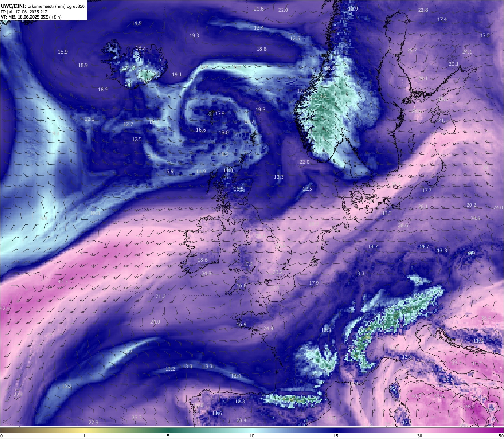Click the 40.3 value in the west
Screen dimensions: 504x439
pyautogui.click(x=63, y=282)
